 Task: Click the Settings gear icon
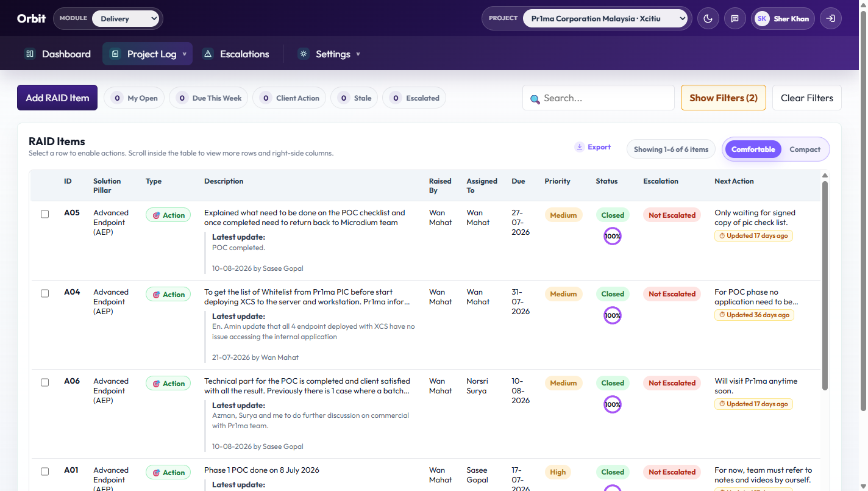tap(303, 54)
